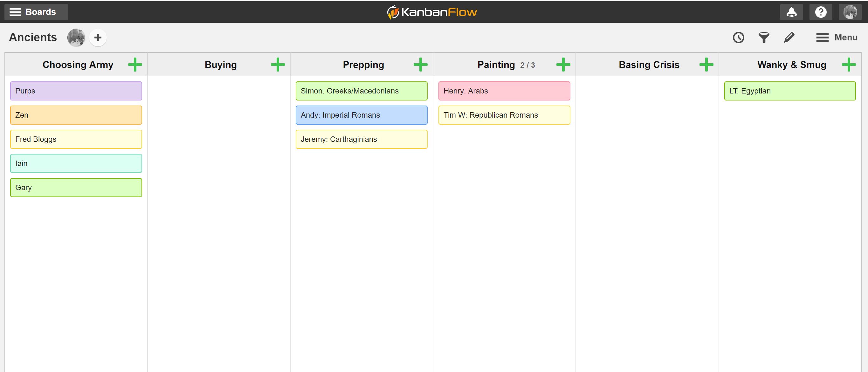Open user profile avatar in top bar
This screenshot has width=868, height=372.
pos(850,12)
